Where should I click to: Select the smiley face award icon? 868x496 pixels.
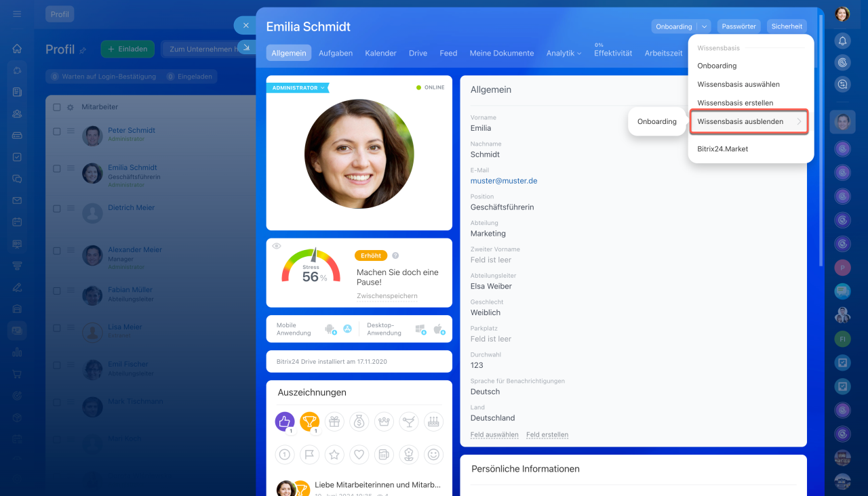[x=433, y=455]
